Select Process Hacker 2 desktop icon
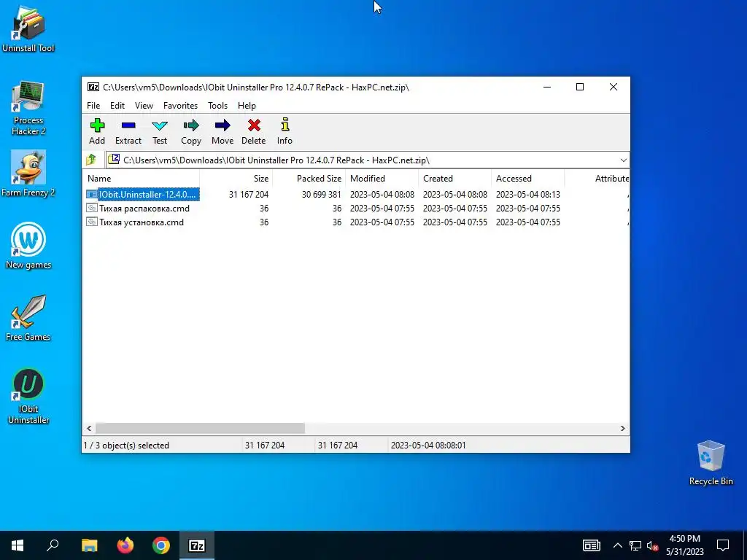747x560 pixels. (28, 108)
